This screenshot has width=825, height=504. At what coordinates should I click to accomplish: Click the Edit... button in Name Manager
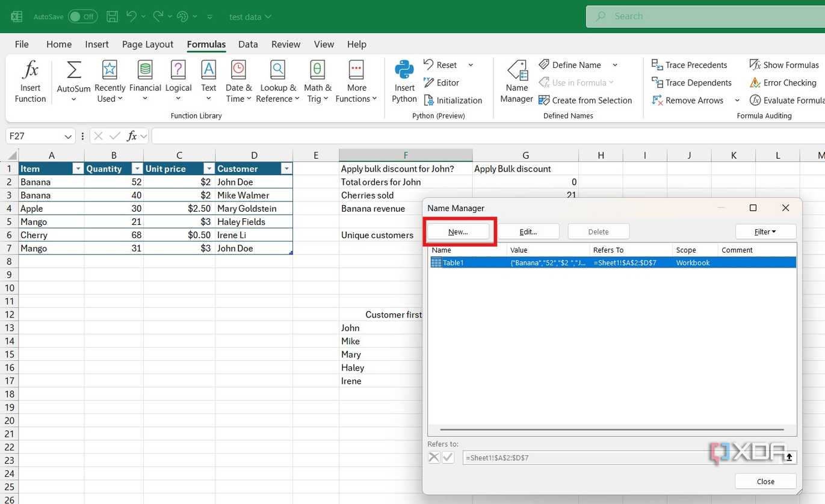point(528,232)
